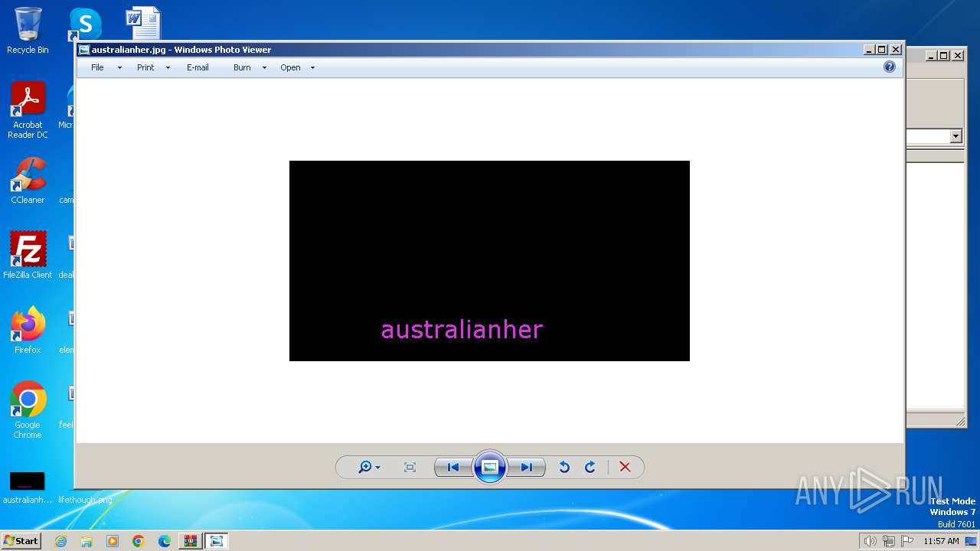Image resolution: width=980 pixels, height=551 pixels.
Task: Open the Open menu in Photo Viewer
Action: point(290,67)
